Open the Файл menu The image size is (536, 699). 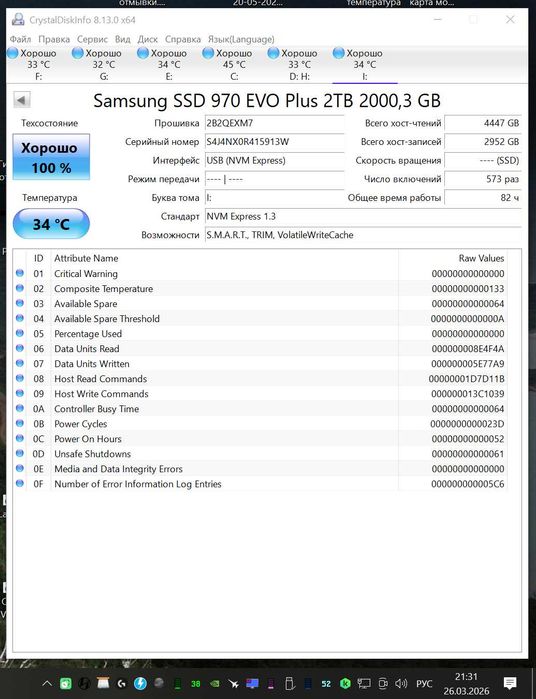coord(20,39)
